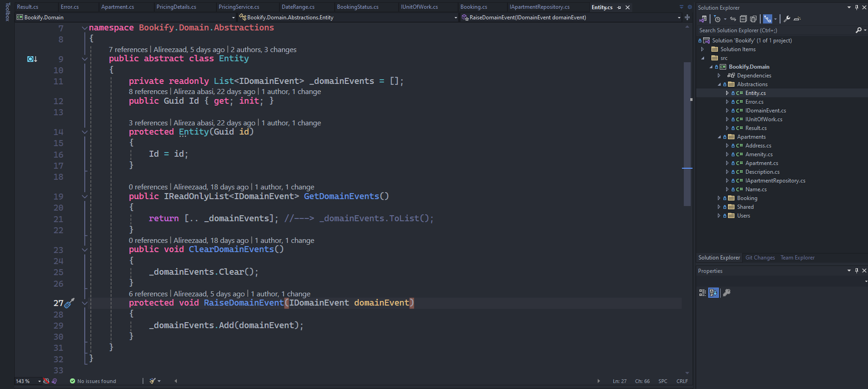
Task: Click the Solution Explorer search magnifier
Action: [x=858, y=30]
